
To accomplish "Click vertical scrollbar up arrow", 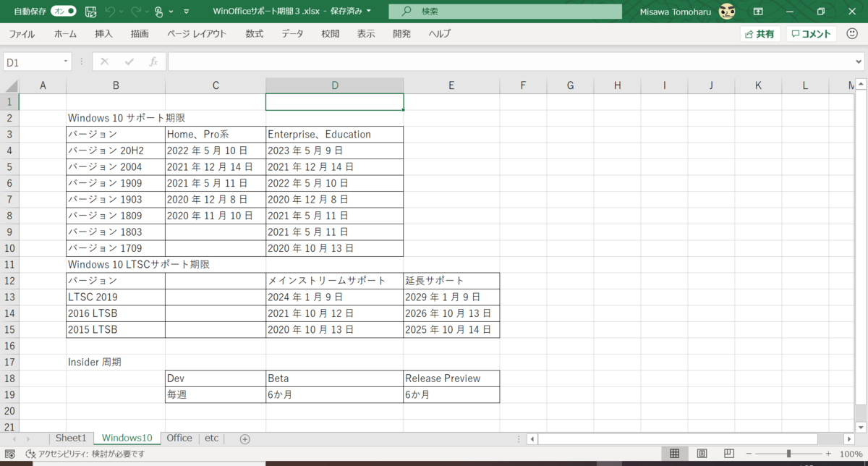I will [x=860, y=85].
